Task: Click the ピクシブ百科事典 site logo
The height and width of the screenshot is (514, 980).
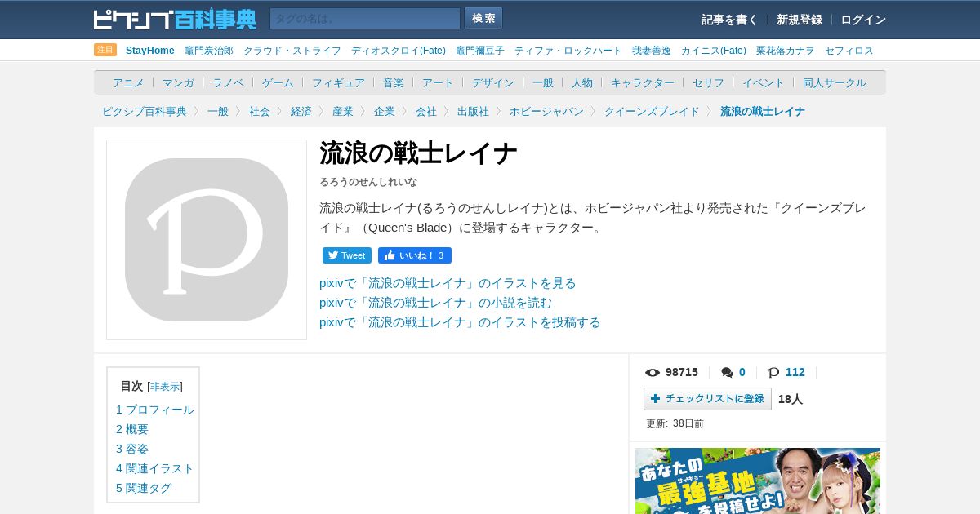Action: 175,19
